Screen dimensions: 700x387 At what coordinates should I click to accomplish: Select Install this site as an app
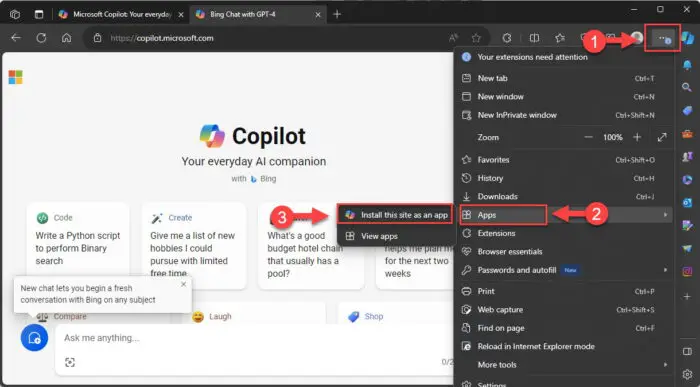395,215
